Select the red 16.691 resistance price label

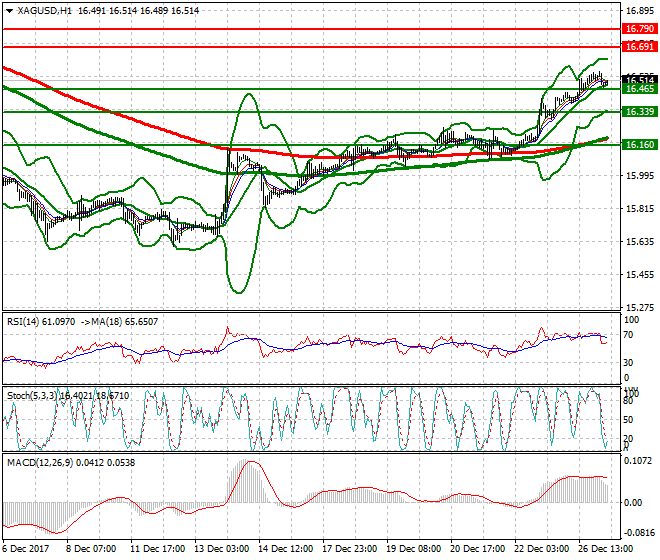coord(640,47)
